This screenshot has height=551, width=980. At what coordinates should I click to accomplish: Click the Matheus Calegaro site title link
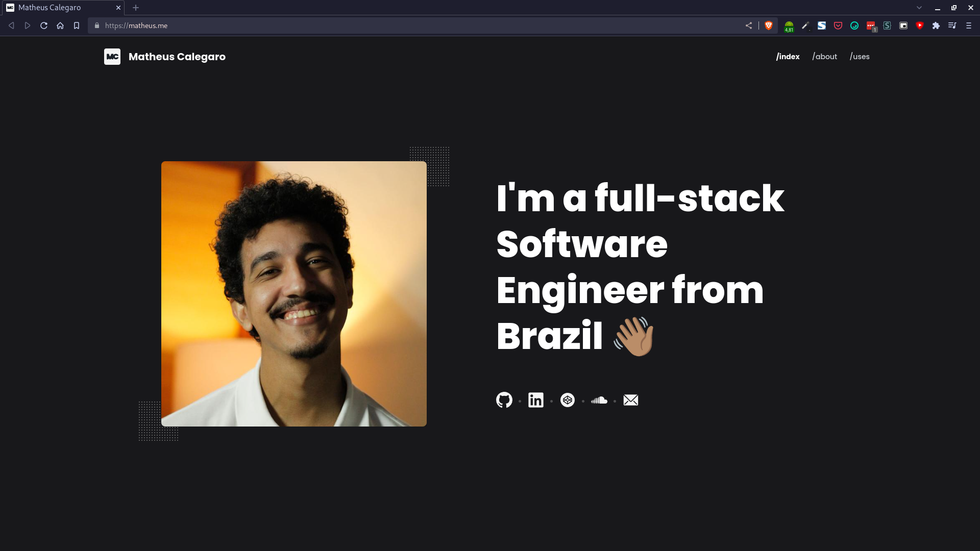pos(177,57)
